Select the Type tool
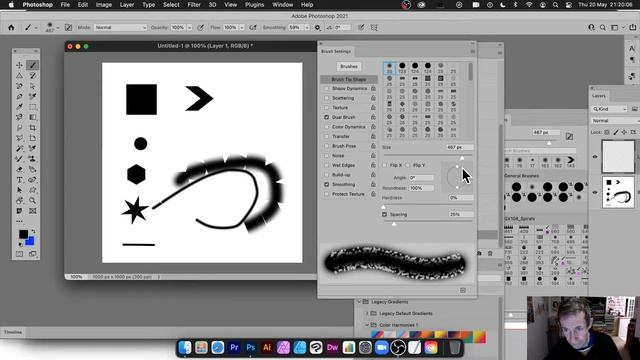640x360 pixels. point(19,180)
